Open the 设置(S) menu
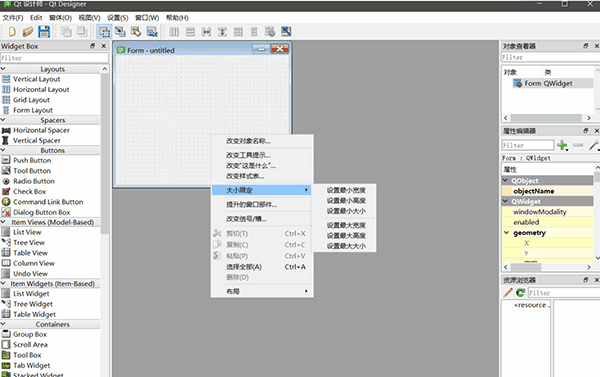The image size is (600, 377). coord(117,18)
